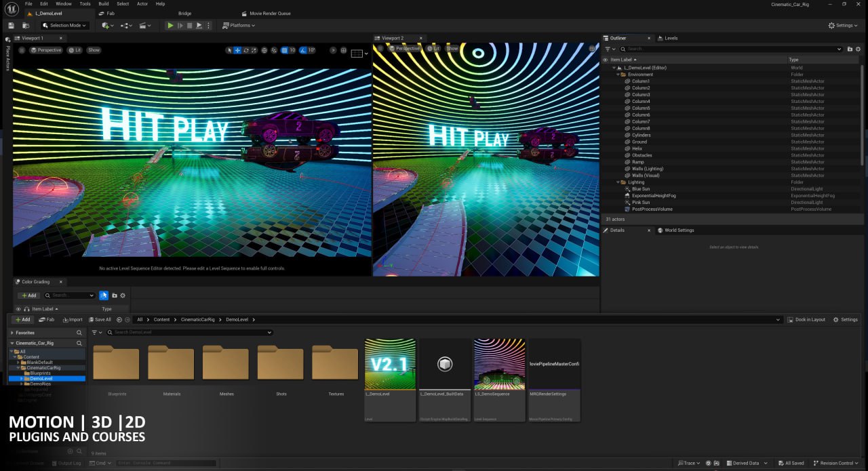Click the Import button in Content Browser

pos(73,319)
